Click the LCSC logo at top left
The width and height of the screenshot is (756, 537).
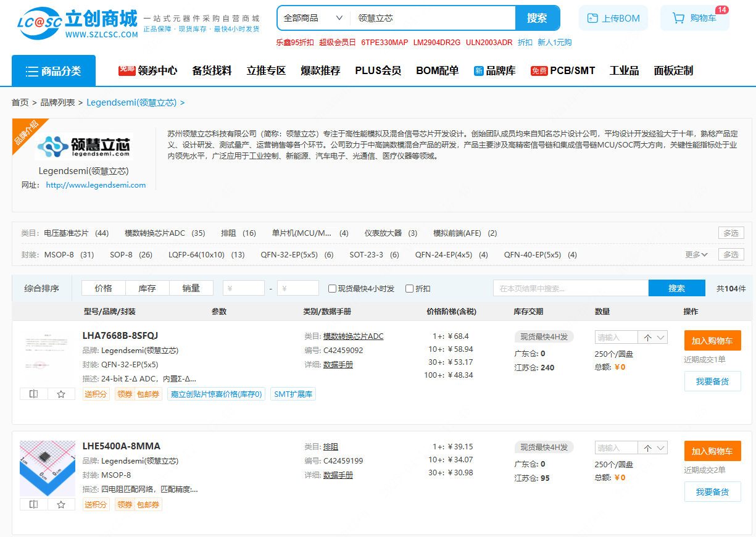(x=77, y=23)
